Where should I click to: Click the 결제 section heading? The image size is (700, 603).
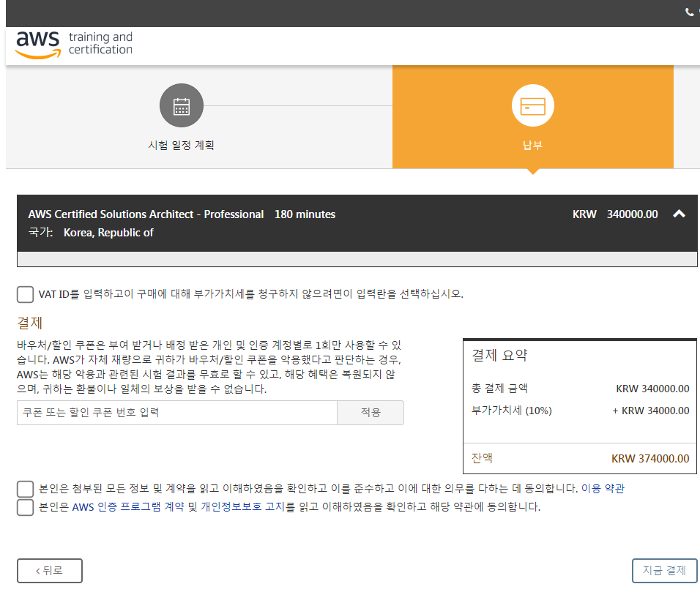pyautogui.click(x=29, y=323)
